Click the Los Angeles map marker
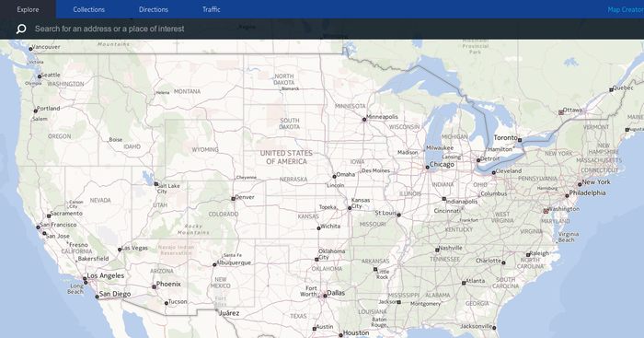This screenshot has width=644, height=338. (x=85, y=278)
